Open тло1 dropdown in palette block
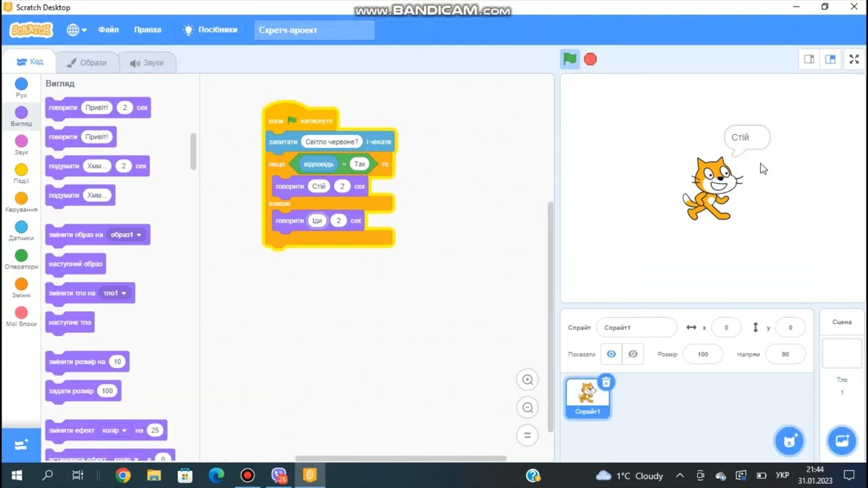Screen dimensions: 868x488 coord(115,293)
